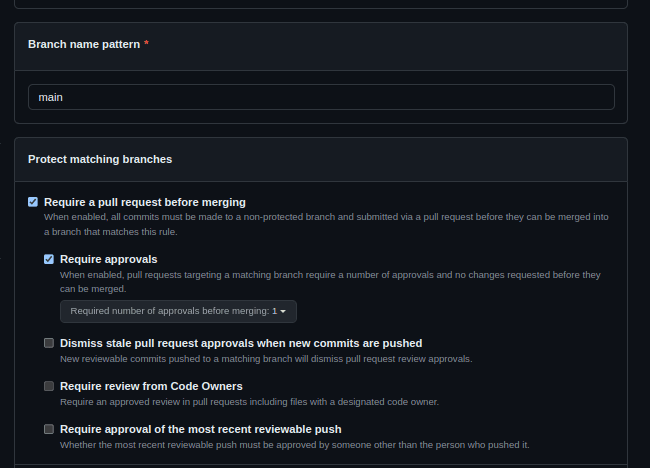Click the Branch name pattern heading
Screen dimensions: 650x468
coord(84,44)
